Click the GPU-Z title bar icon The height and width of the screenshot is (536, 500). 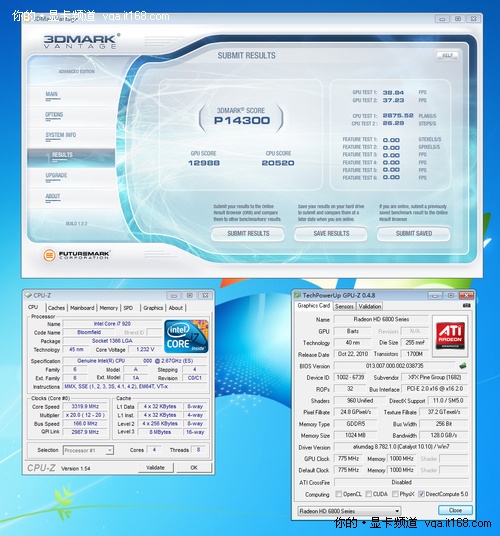pyautogui.click(x=298, y=295)
